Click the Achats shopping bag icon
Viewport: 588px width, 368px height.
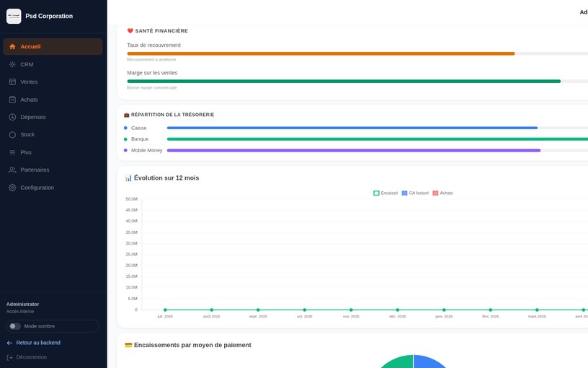(x=12, y=100)
